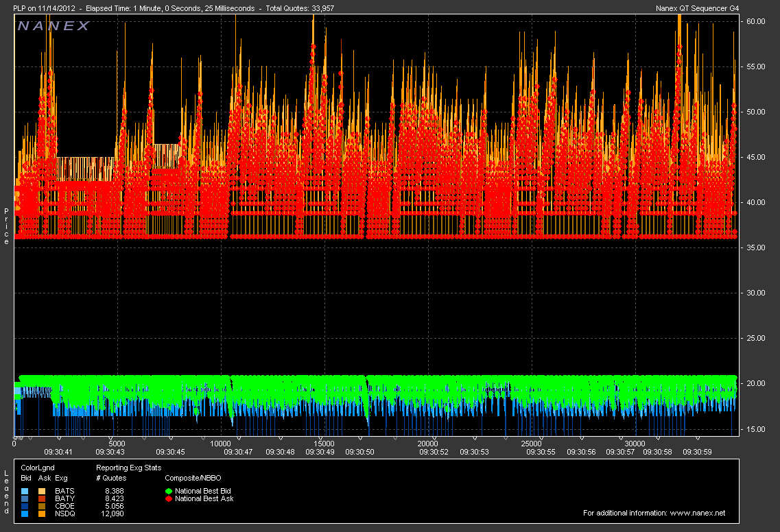Select the BATY bid color swatch
The height and width of the screenshot is (532, 780).
point(25,499)
